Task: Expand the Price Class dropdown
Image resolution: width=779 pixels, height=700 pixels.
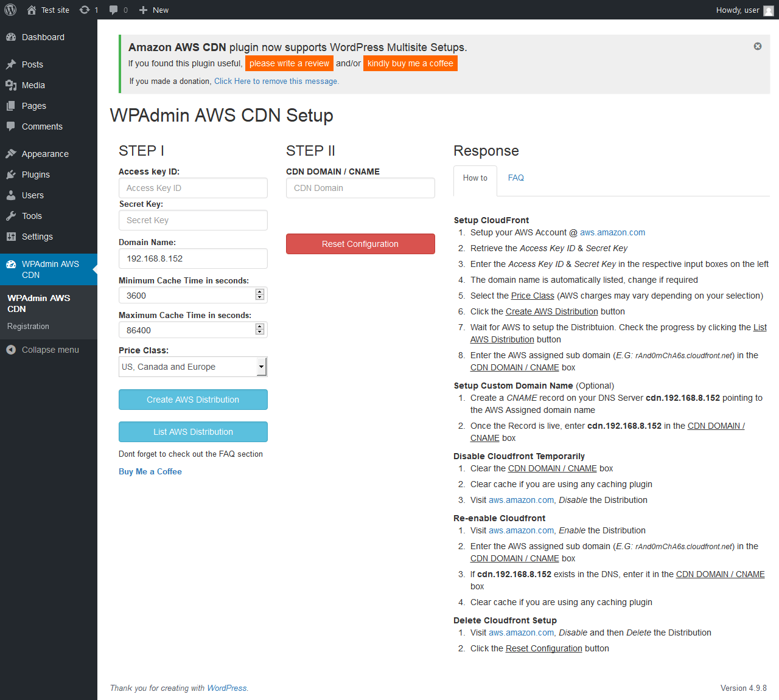Action: [261, 367]
